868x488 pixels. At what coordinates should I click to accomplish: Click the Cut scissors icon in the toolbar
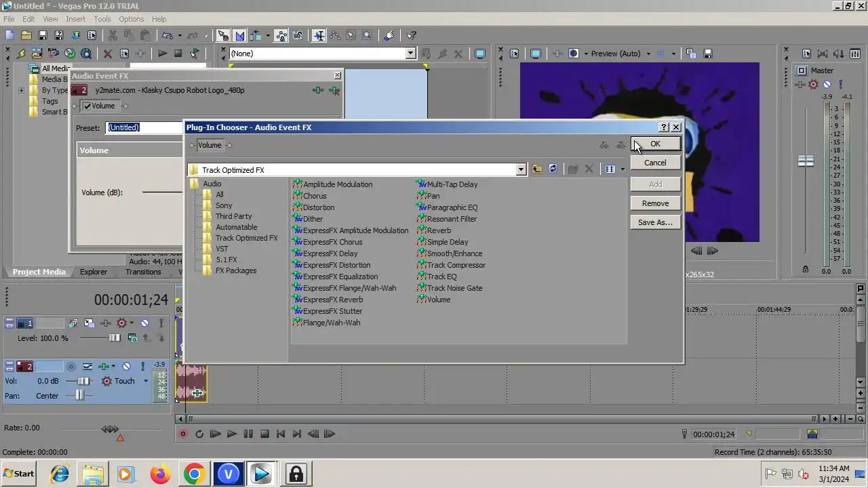point(113,35)
